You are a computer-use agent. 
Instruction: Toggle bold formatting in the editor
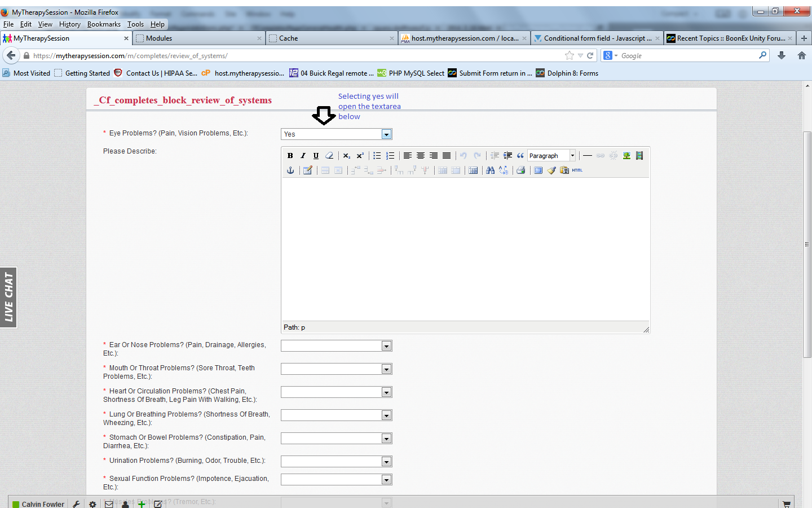290,156
